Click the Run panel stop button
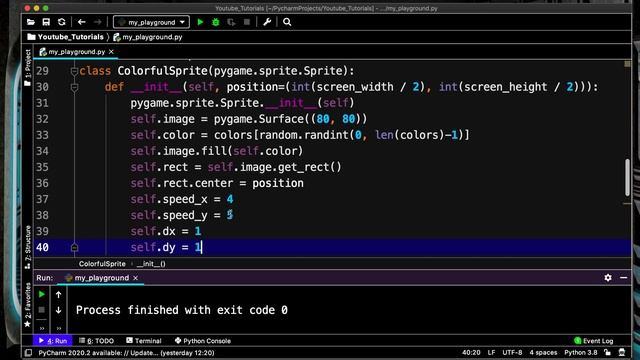Viewport: 640px width, 360px height. tap(42, 310)
